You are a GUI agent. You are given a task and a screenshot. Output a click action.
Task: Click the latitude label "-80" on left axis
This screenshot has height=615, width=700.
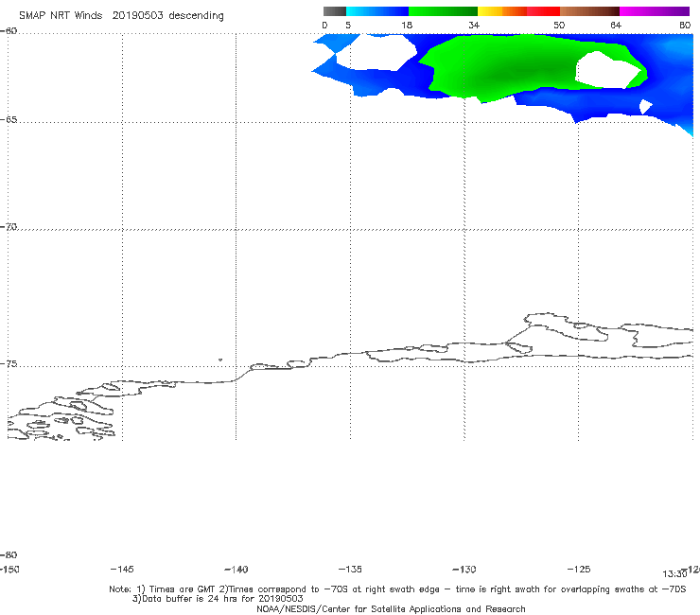(9, 554)
